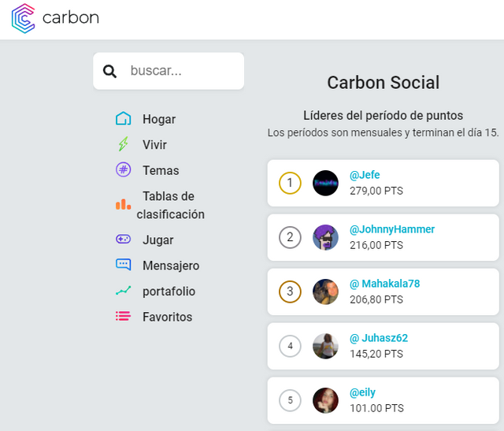
Task: Click the green trend line portafolio icon
Action: click(x=123, y=291)
